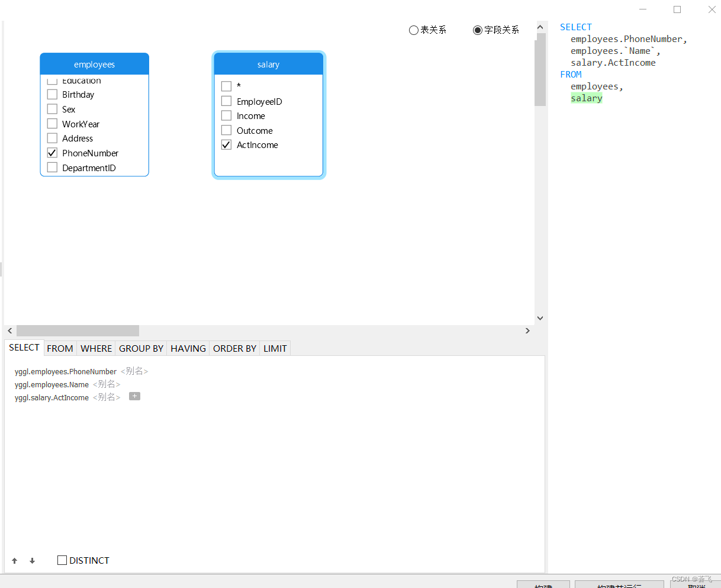Screen dimensions: 721x588
Task: Click the FROM keyword in SQL preview
Action: point(571,75)
